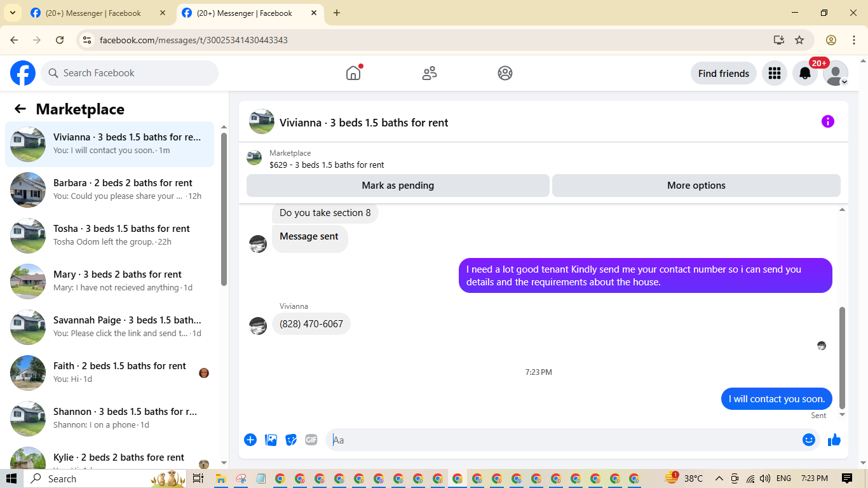Open the Windows Start menu
Screen dimensions: 868x488
click(x=11, y=478)
